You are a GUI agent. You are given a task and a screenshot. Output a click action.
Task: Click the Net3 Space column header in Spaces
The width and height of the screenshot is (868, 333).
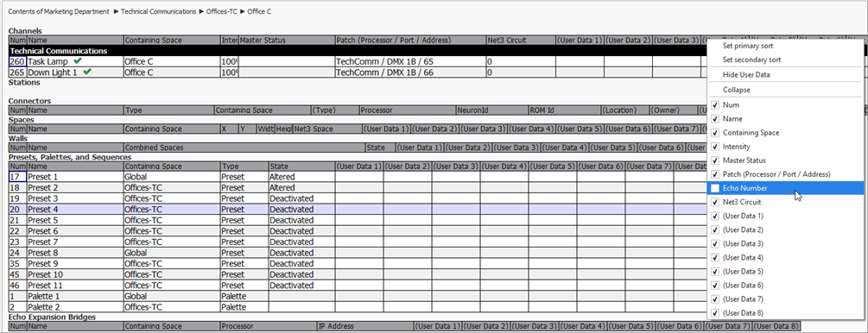point(326,129)
